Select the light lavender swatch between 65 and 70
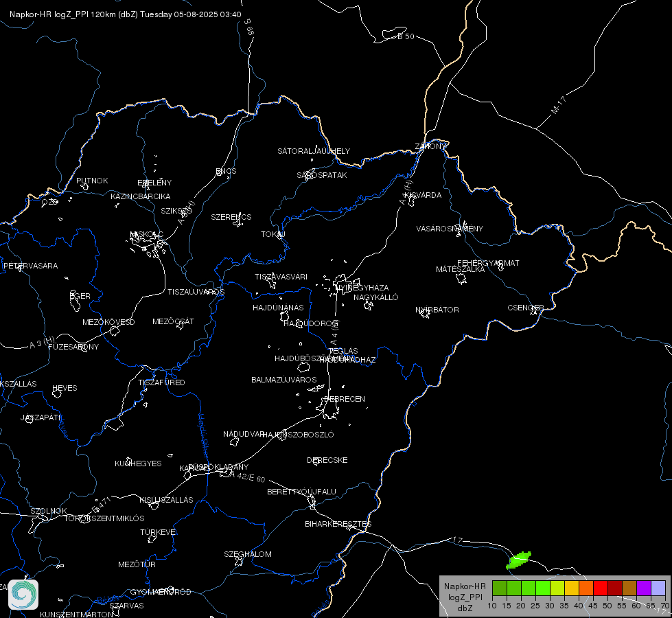The image size is (672, 618). point(658,588)
